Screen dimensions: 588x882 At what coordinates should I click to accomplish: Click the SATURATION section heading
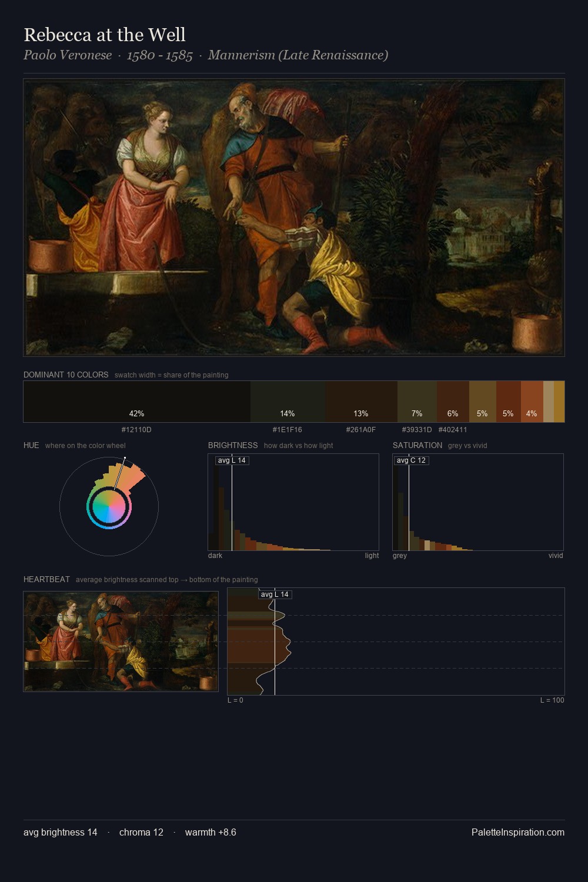click(x=417, y=445)
